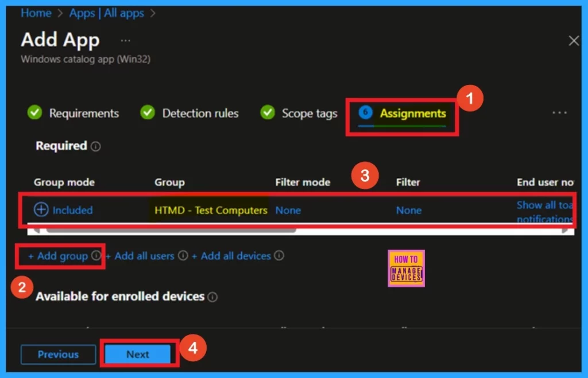Viewport: 588px width, 378px height.
Task: Click + Add all users link
Action: 140,256
